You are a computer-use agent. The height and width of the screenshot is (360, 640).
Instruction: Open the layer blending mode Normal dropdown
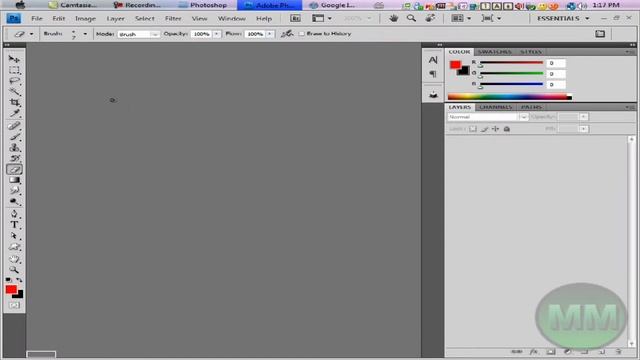click(x=488, y=117)
